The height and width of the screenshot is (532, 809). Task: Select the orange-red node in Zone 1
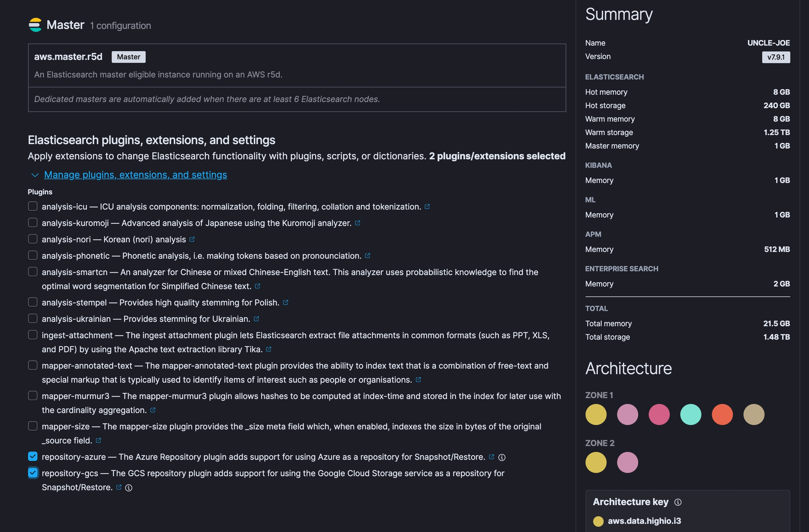pyautogui.click(x=722, y=414)
